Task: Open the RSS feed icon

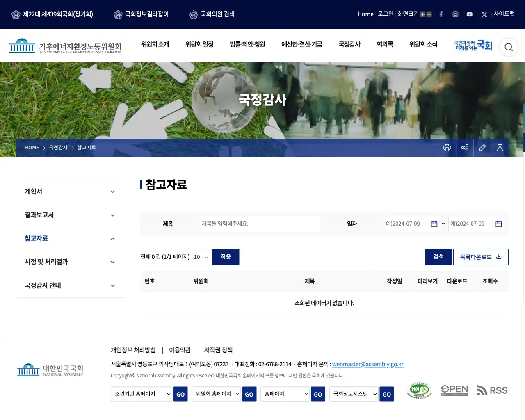Action: click(492, 390)
